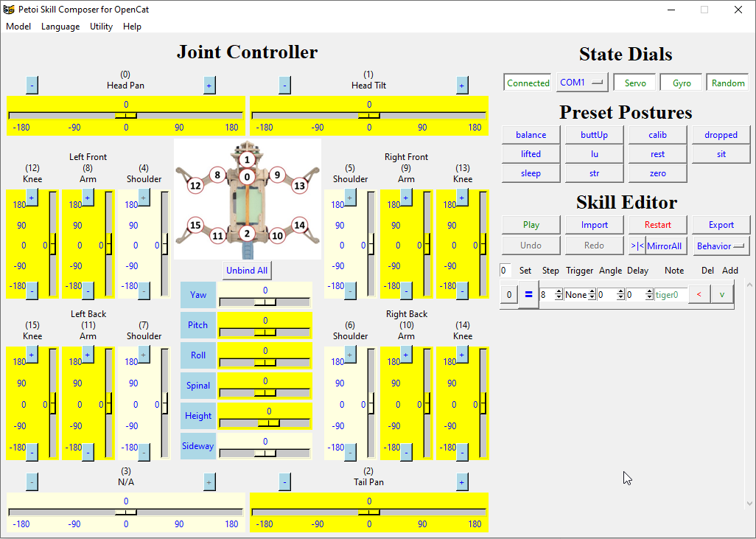This screenshot has width=756, height=539.
Task: Click the Tail Pan slider track
Action: pos(369,512)
